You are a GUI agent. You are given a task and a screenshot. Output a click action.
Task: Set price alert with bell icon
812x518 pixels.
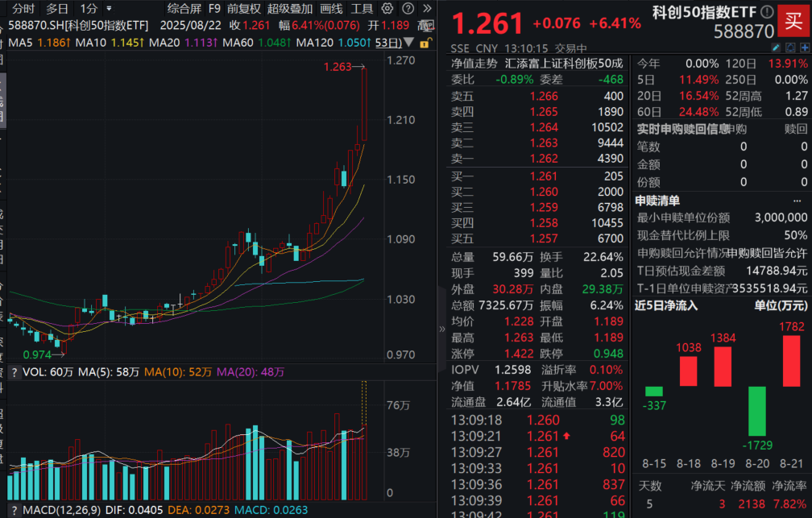coord(790,48)
